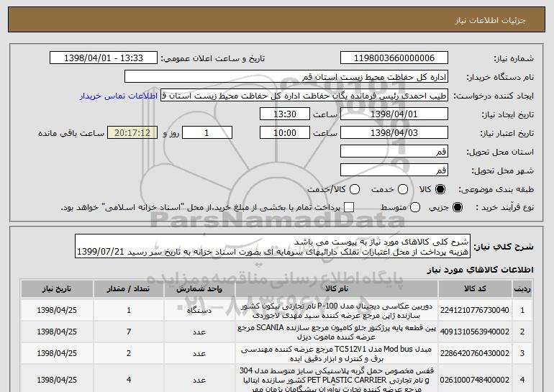Viewport: 554px width, 392px height.
Task: Click the PET PLASTIC CARRIER cage item name
Action: [337, 380]
